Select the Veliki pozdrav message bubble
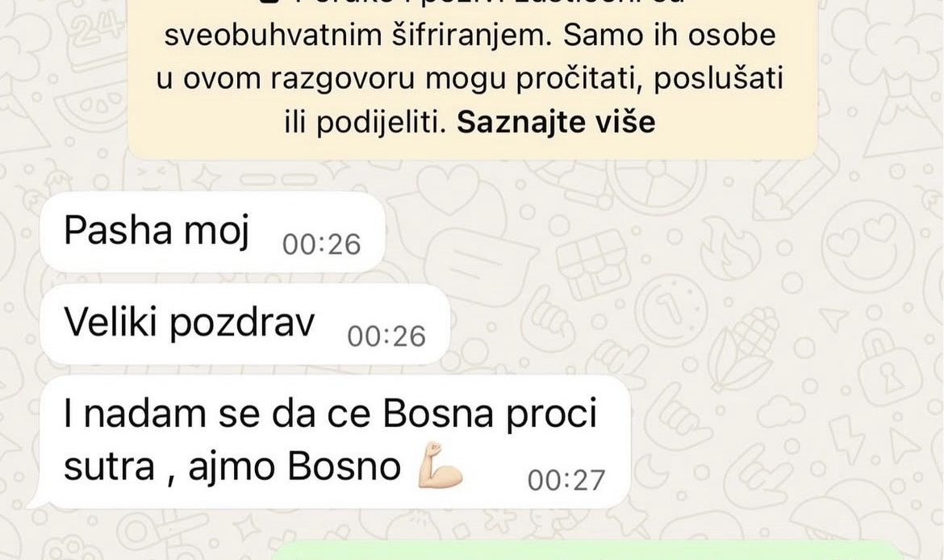Image resolution: width=944 pixels, height=560 pixels. [245, 324]
